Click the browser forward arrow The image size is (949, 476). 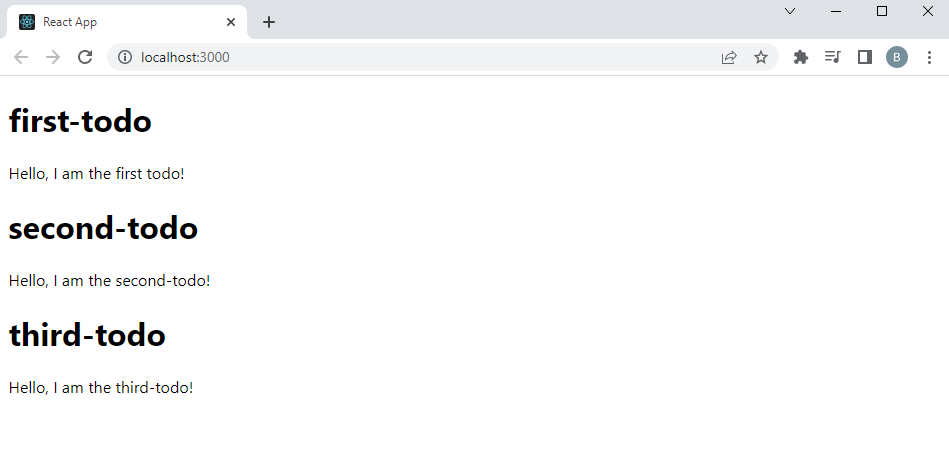click(x=53, y=57)
